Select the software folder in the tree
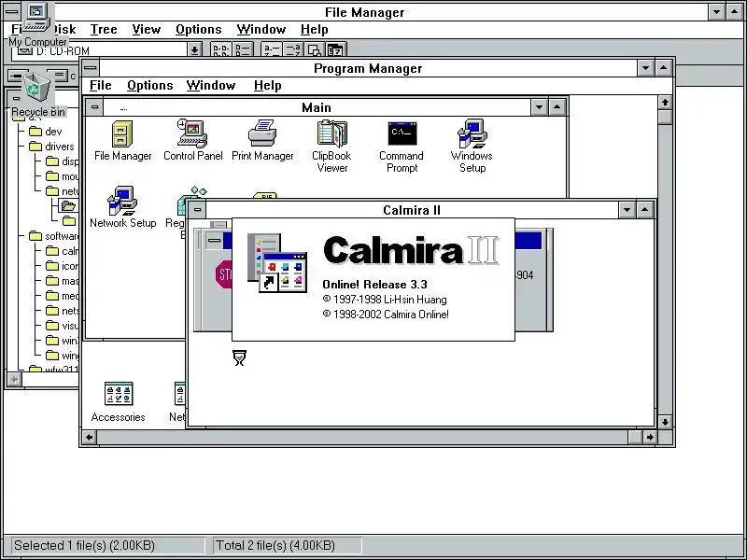747x560 pixels. [x=54, y=236]
